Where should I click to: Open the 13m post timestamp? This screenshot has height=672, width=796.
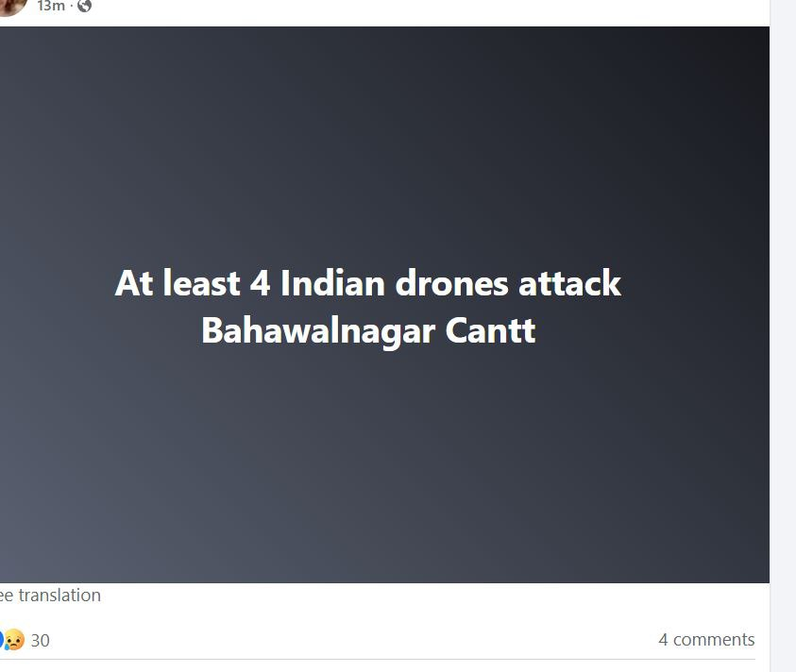(51, 6)
